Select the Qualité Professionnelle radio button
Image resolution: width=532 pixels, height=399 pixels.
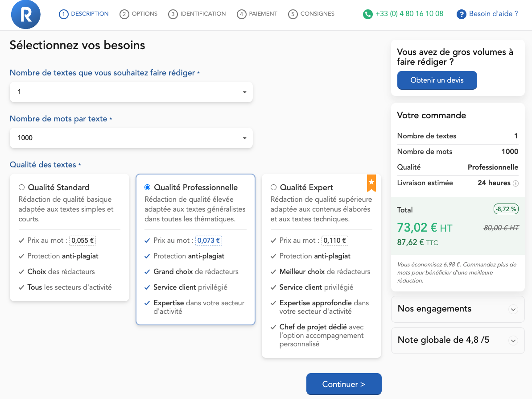(x=148, y=187)
